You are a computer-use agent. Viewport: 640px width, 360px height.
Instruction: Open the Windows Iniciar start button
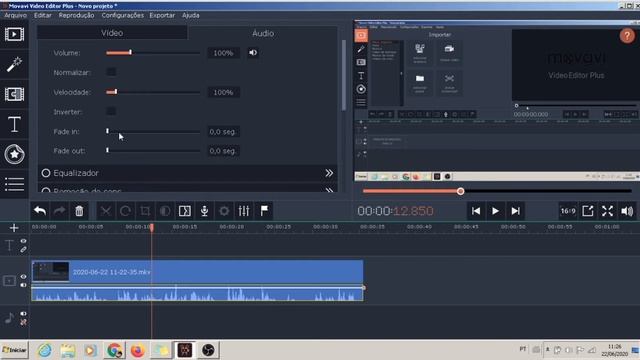point(15,350)
